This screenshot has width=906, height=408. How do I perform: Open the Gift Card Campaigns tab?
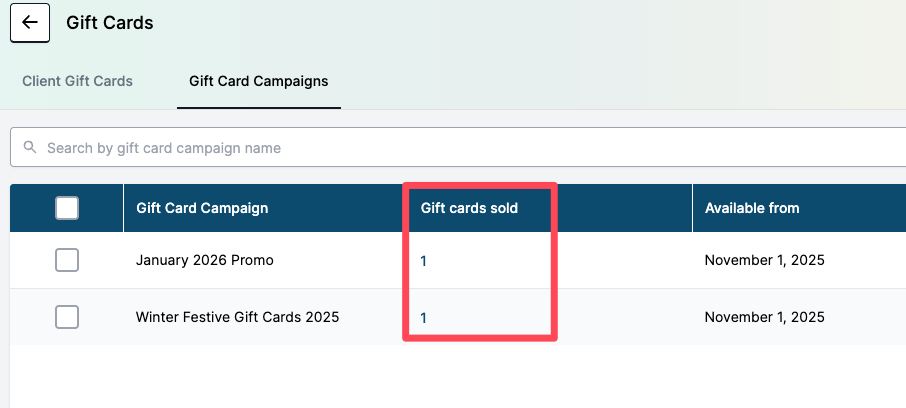[258, 81]
